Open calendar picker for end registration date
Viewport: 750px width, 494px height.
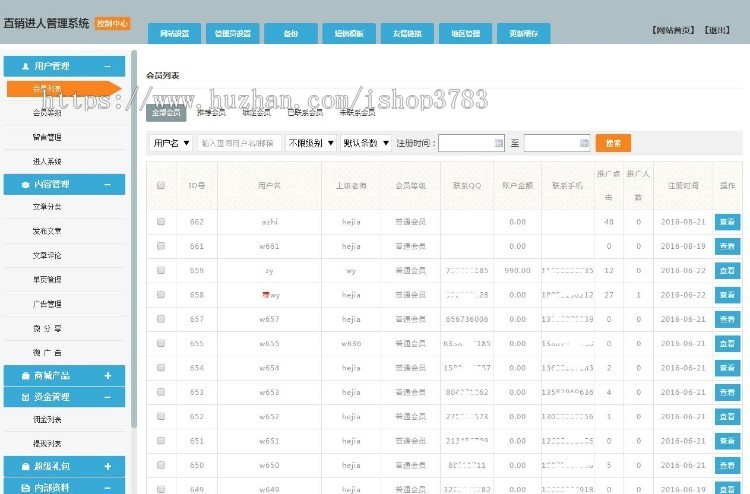click(584, 143)
